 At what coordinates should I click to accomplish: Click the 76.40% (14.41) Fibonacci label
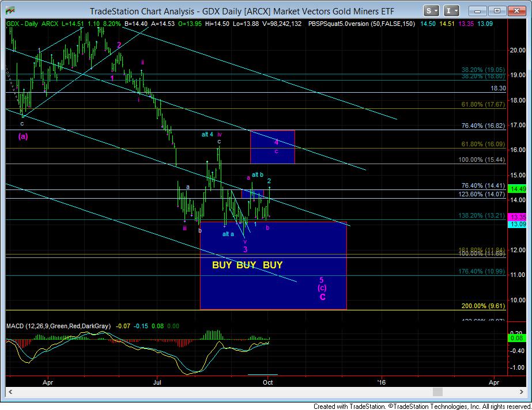483,185
